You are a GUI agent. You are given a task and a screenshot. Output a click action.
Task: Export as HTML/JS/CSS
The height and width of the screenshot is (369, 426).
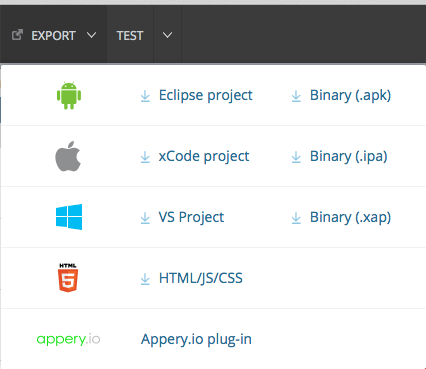pos(201,278)
